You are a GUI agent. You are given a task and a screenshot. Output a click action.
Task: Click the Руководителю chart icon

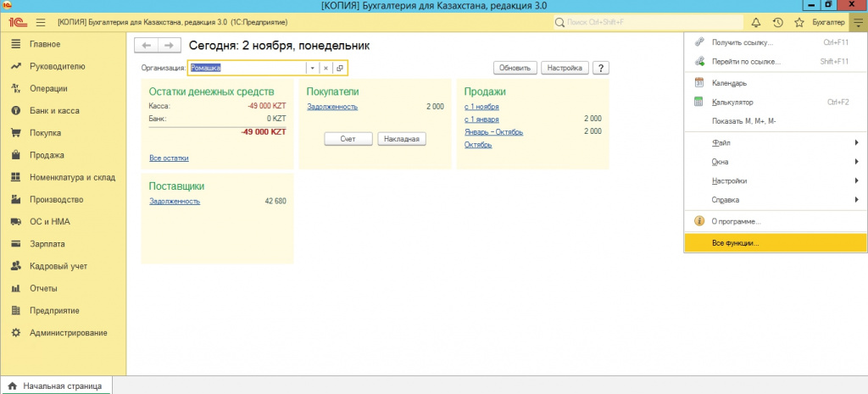[x=16, y=66]
